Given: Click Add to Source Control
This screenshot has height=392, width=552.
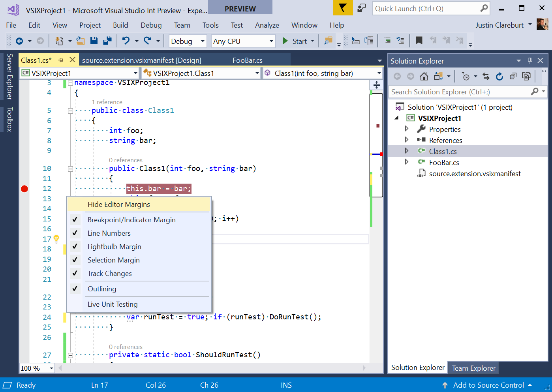Looking at the screenshot, I should tap(488, 385).
